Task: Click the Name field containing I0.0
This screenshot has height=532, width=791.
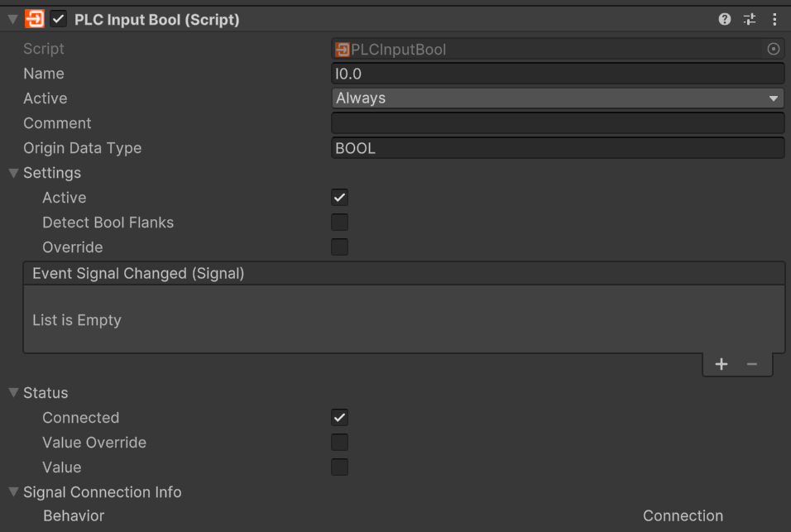Action: (558, 74)
